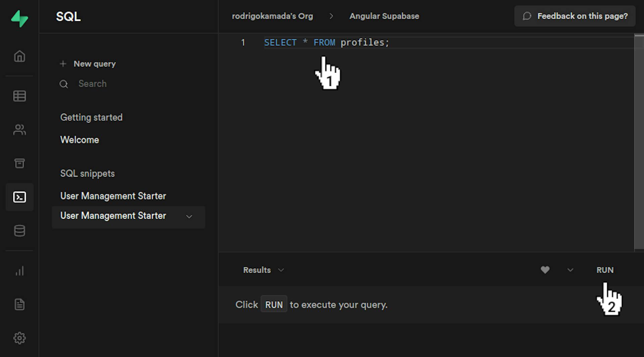Open the Reports bar chart icon

19,271
